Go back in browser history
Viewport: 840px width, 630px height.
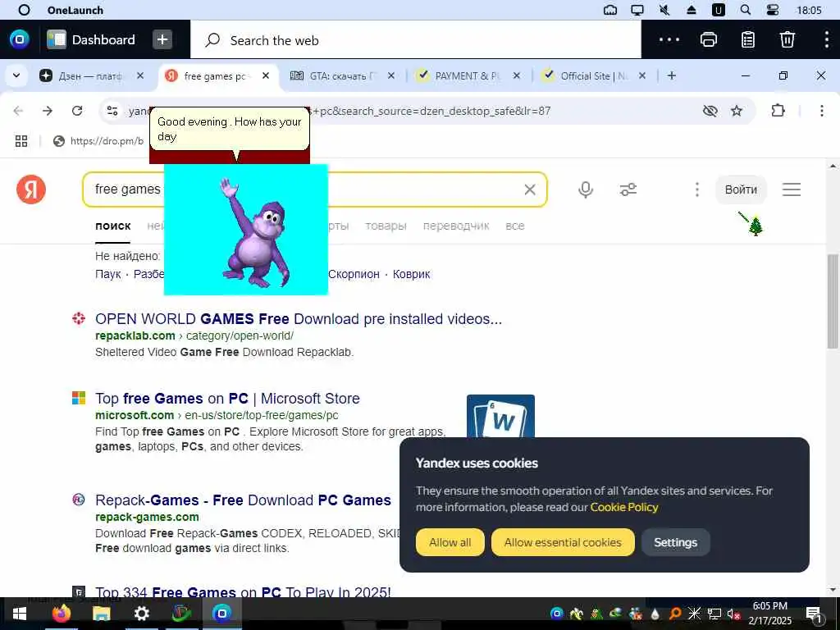[x=18, y=111]
